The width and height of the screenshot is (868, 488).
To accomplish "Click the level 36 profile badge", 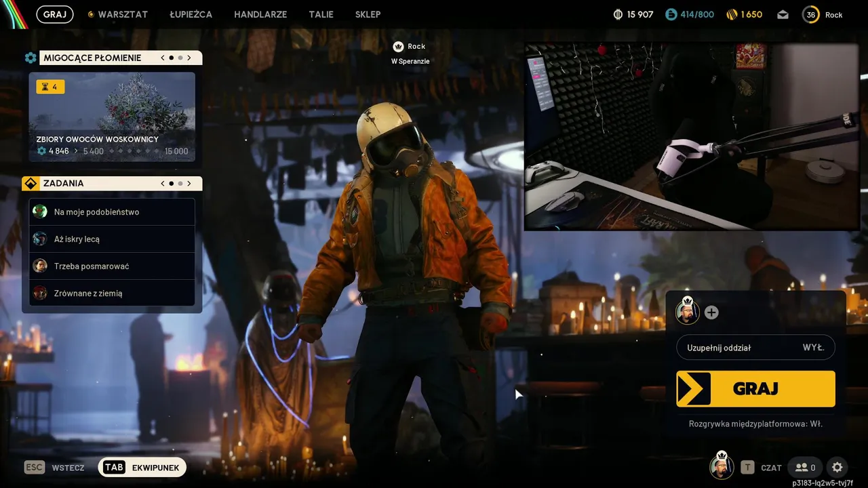I will (x=811, y=14).
